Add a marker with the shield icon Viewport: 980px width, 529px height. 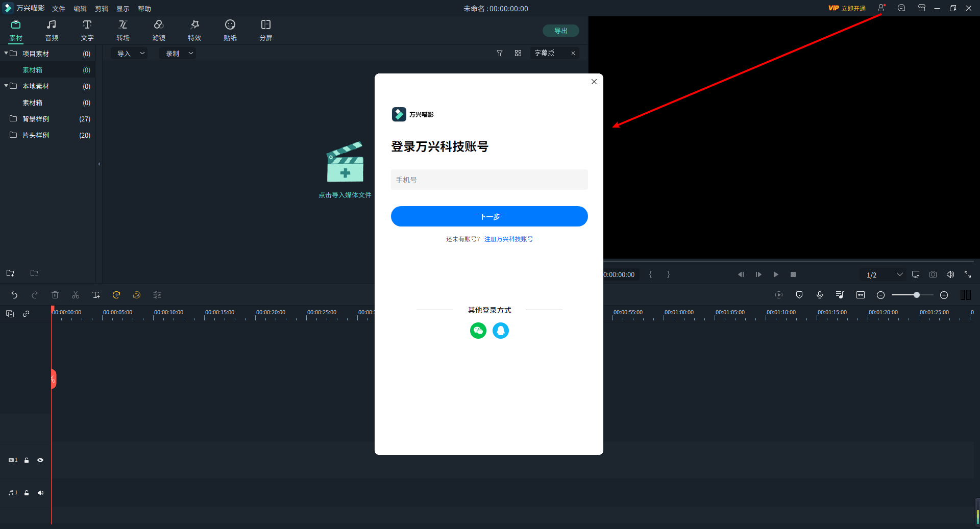[x=799, y=295]
